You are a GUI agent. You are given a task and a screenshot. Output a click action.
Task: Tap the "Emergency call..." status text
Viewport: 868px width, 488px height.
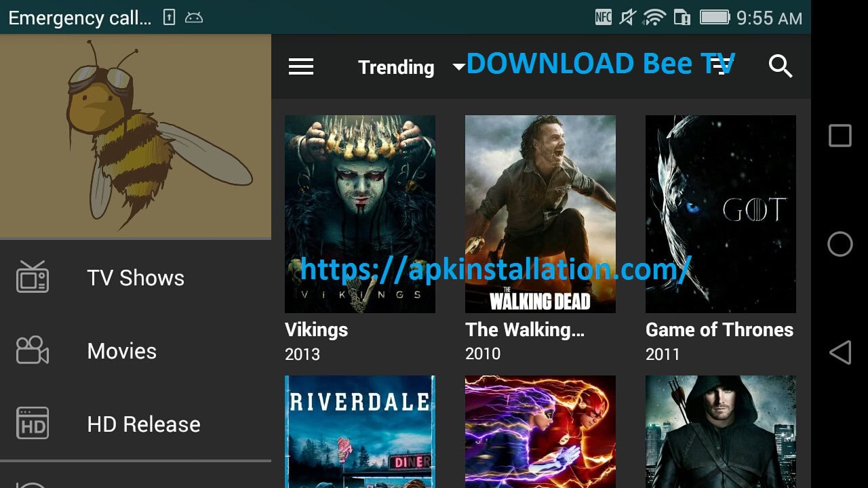pos(79,18)
